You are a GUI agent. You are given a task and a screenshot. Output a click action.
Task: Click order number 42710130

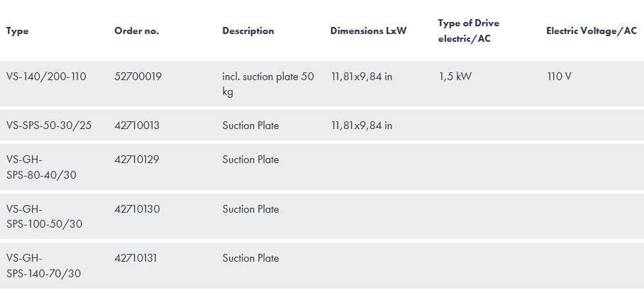(137, 209)
